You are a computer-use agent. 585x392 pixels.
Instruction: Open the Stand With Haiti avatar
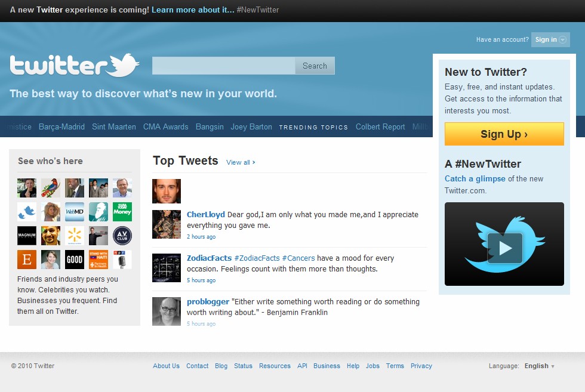coord(98,259)
